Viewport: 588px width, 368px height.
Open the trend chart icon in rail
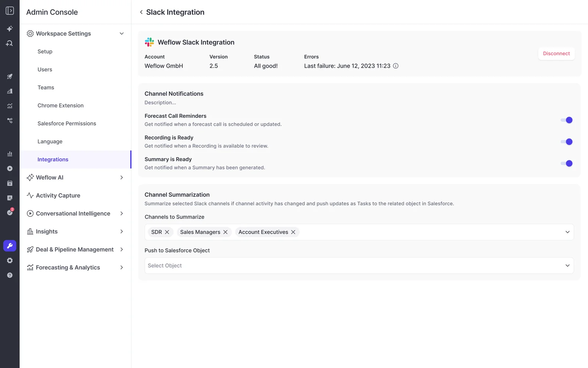[10, 106]
